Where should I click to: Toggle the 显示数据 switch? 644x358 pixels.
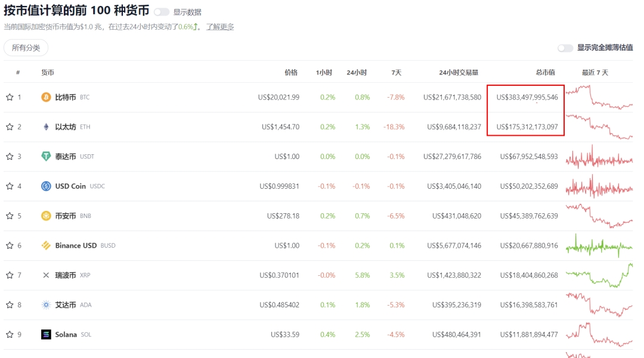click(161, 12)
